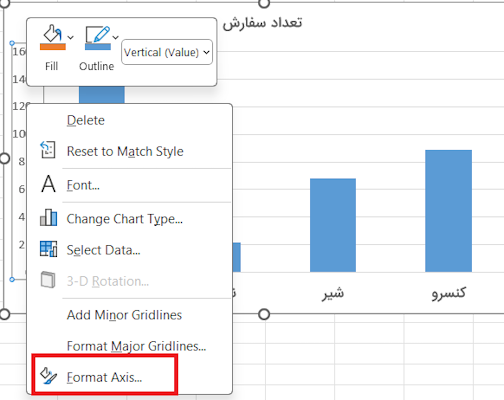Click the Change Chart Type column icon
This screenshot has height=400, width=504.
49,217
